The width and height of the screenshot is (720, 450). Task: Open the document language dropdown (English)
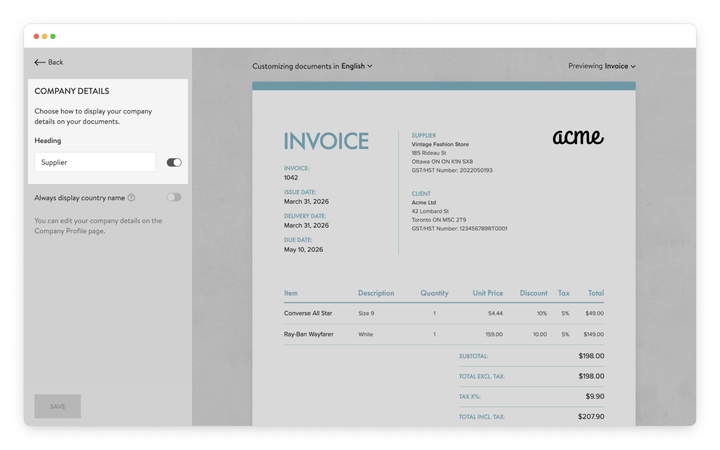click(x=357, y=66)
